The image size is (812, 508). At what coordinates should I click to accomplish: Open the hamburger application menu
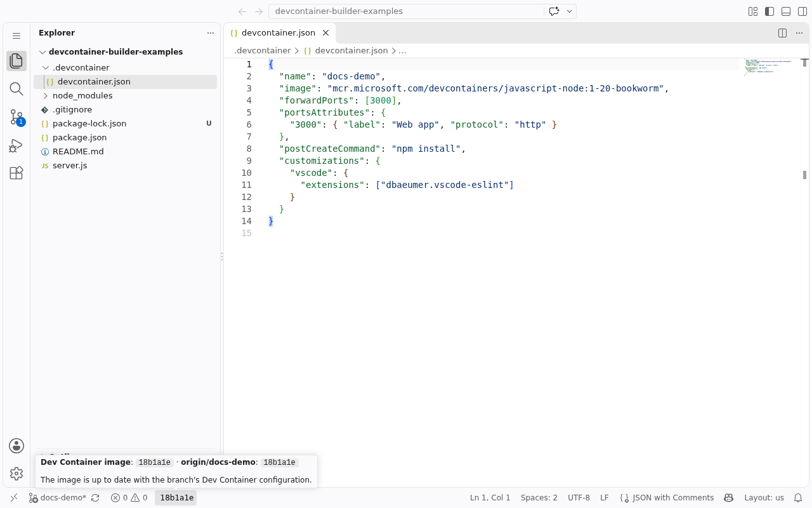point(16,36)
